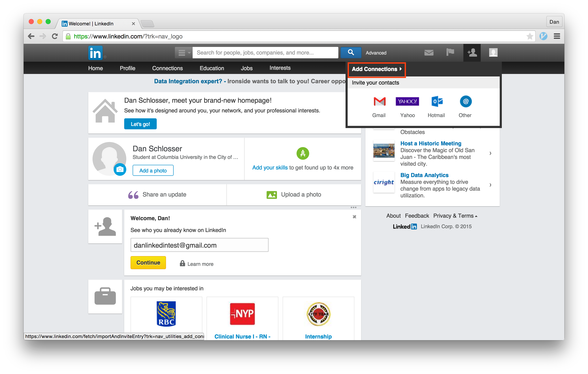Click the house icon in welcome card
The image size is (588, 374).
tap(105, 111)
